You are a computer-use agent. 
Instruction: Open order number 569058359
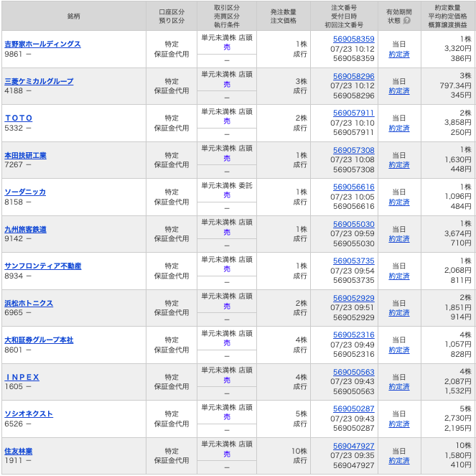pyautogui.click(x=354, y=39)
